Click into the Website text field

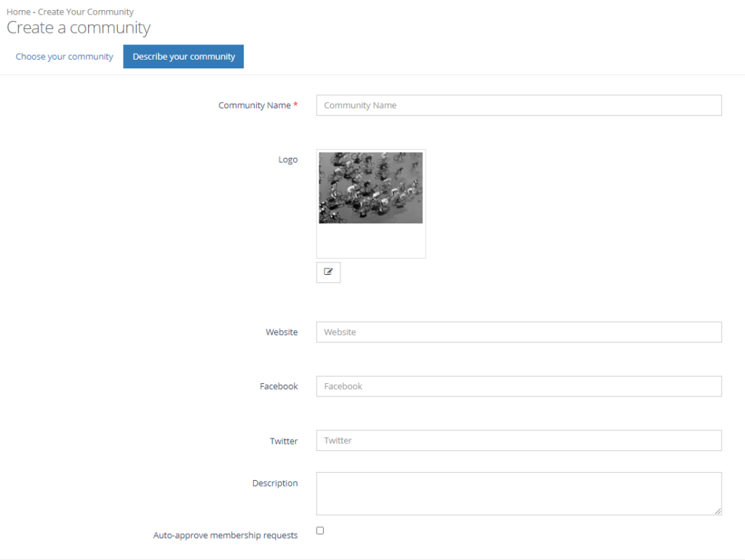[x=519, y=332]
